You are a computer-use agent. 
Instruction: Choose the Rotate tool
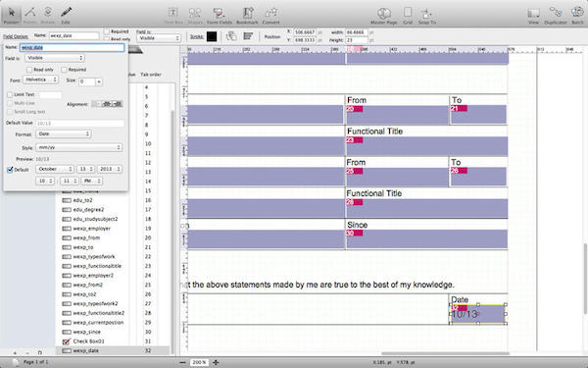(48, 14)
